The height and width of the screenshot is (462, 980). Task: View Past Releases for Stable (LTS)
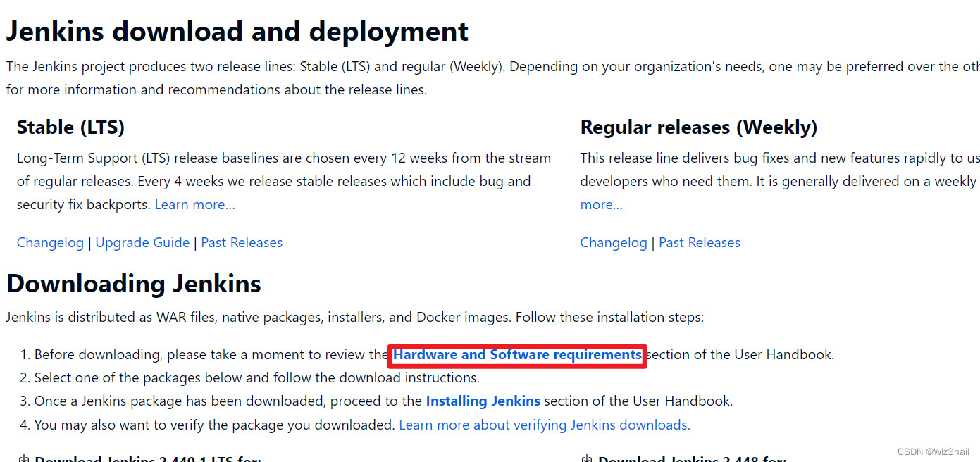(x=242, y=242)
